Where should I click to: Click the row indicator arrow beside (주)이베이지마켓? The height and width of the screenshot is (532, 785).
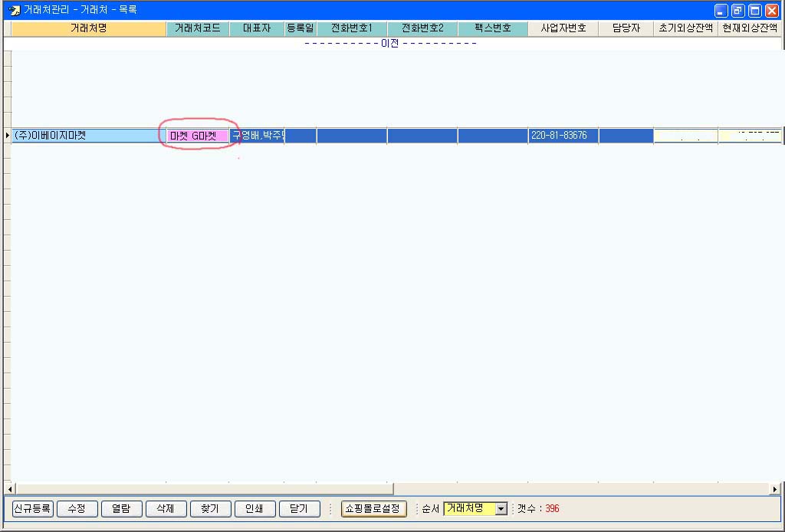point(8,136)
